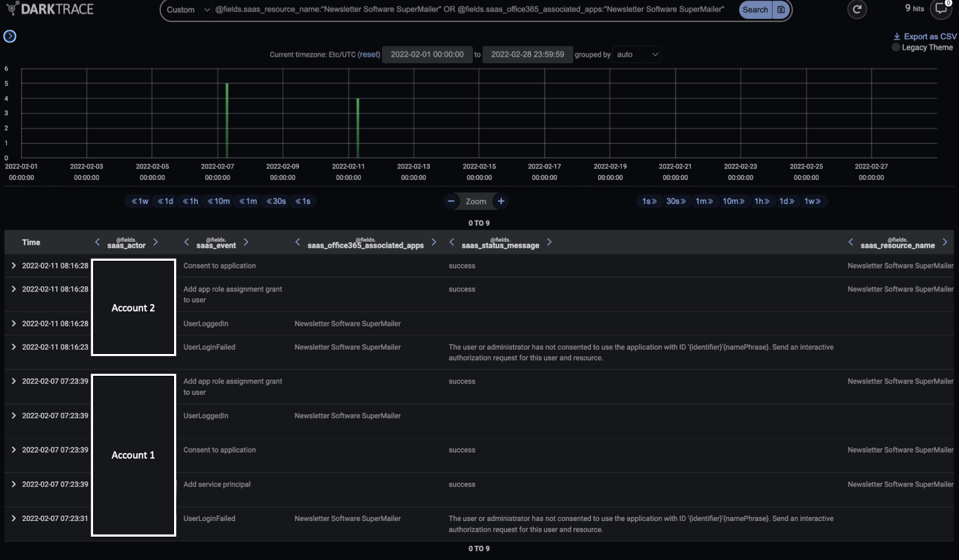Edit the end date 2022-02-28 field
The image size is (959, 560).
[527, 54]
